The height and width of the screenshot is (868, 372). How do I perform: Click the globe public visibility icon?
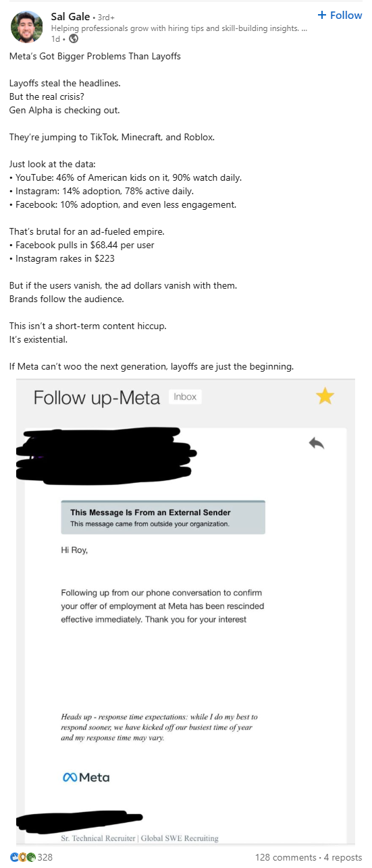[74, 38]
